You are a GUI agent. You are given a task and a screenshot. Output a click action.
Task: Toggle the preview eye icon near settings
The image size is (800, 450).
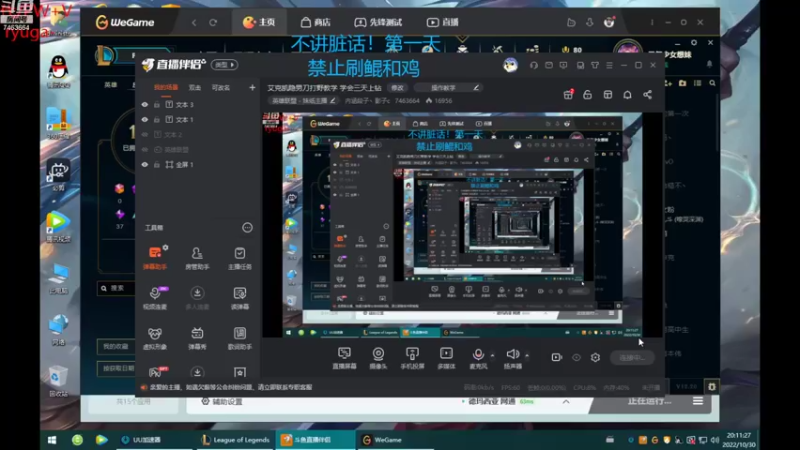click(x=577, y=357)
